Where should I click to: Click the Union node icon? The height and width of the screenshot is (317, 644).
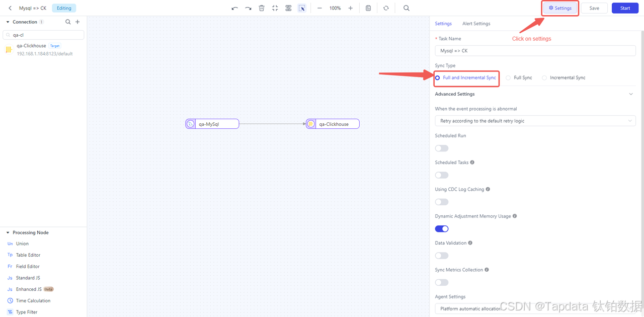[10, 244]
